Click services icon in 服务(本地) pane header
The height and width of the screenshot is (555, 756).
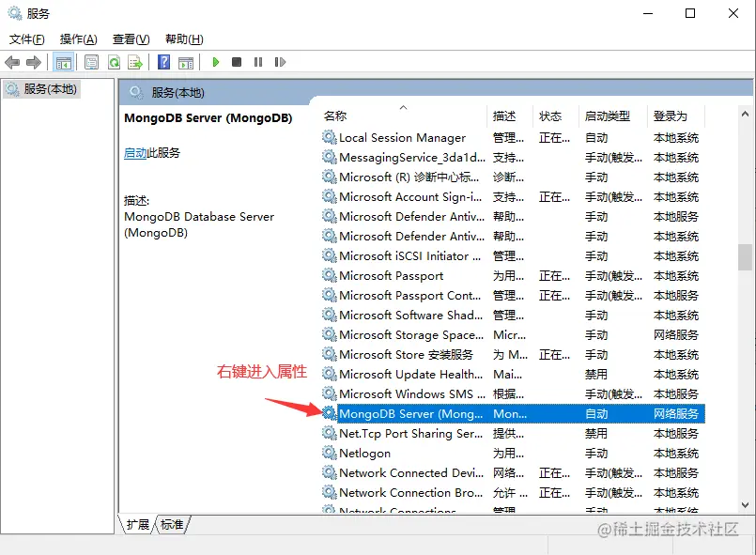click(136, 92)
